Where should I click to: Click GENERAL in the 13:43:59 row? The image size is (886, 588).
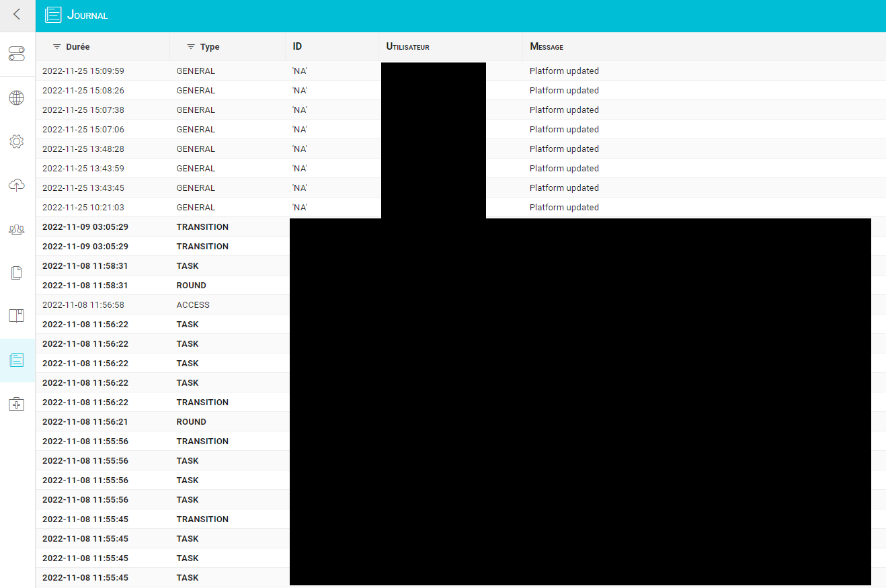pyautogui.click(x=196, y=169)
